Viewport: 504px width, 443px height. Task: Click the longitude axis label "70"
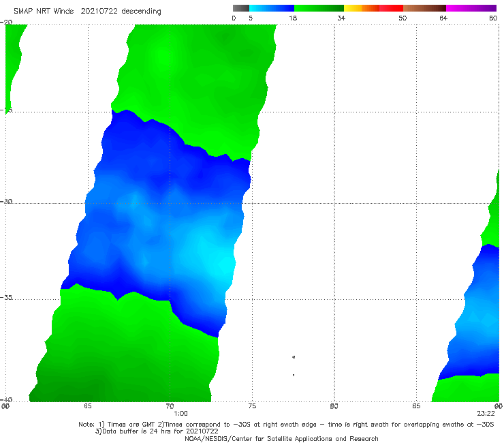point(170,406)
